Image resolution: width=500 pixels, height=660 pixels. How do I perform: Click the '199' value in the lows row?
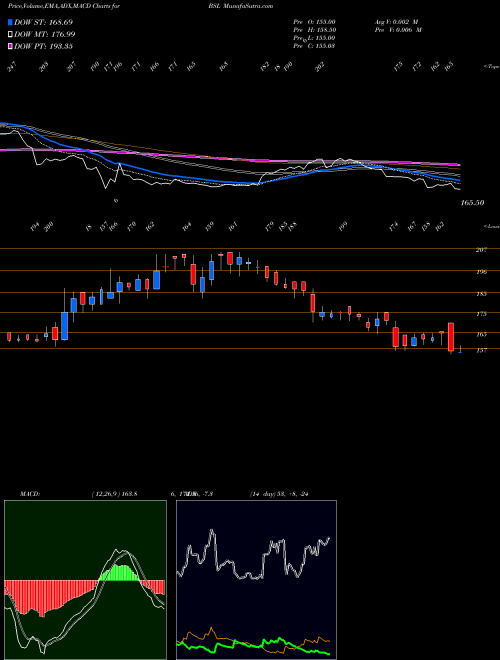[343, 226]
